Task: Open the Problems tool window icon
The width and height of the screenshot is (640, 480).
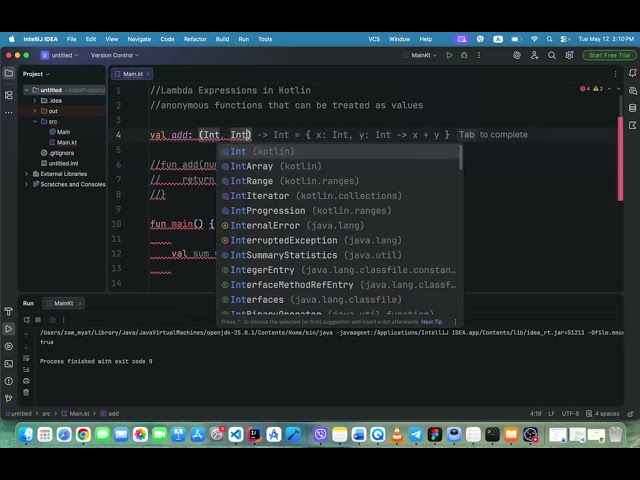Action: (x=9, y=381)
